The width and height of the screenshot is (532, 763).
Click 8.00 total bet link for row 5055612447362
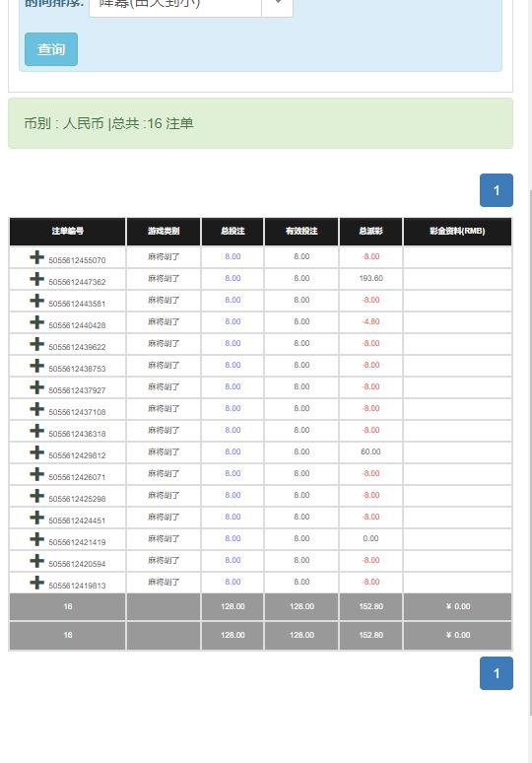[233, 278]
